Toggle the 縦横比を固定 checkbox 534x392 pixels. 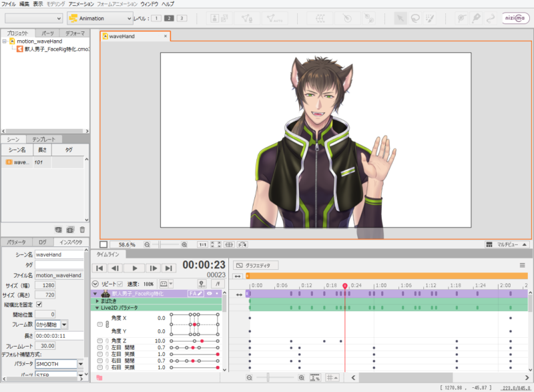(39, 305)
